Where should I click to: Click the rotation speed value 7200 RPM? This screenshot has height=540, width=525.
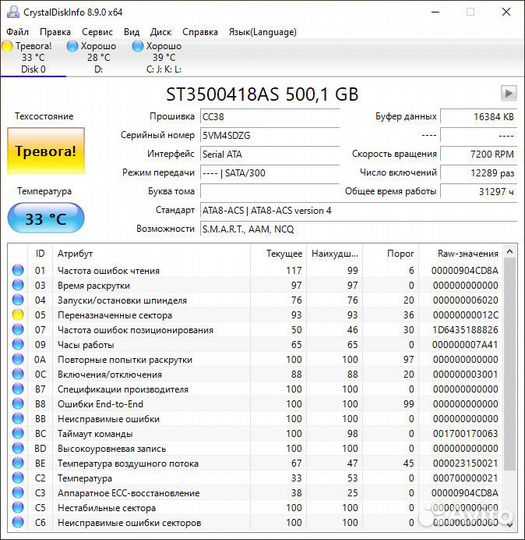[478, 154]
